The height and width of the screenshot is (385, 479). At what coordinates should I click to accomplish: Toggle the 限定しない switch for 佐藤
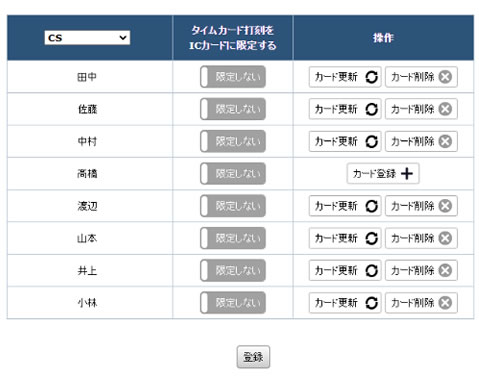click(233, 109)
